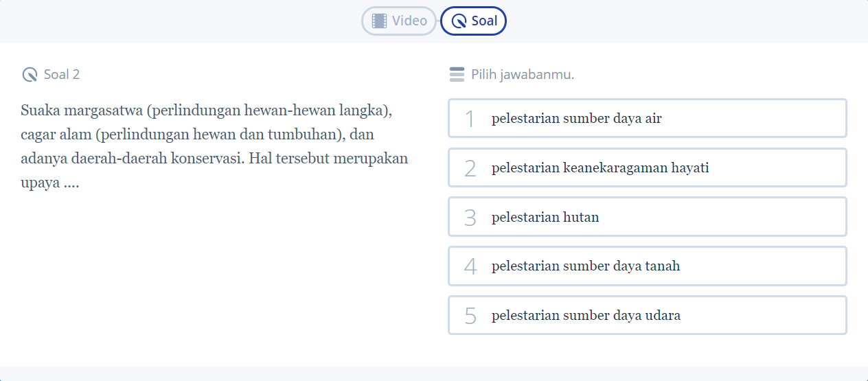Image resolution: width=868 pixels, height=381 pixels.
Task: Select "pelestarian sumber daya tanah" option
Action: pos(647,266)
